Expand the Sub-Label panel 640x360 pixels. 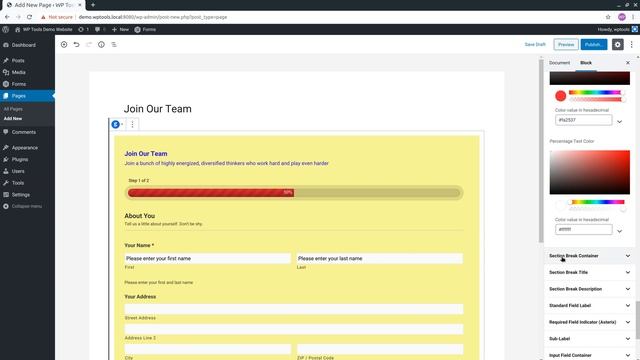[x=589, y=339]
